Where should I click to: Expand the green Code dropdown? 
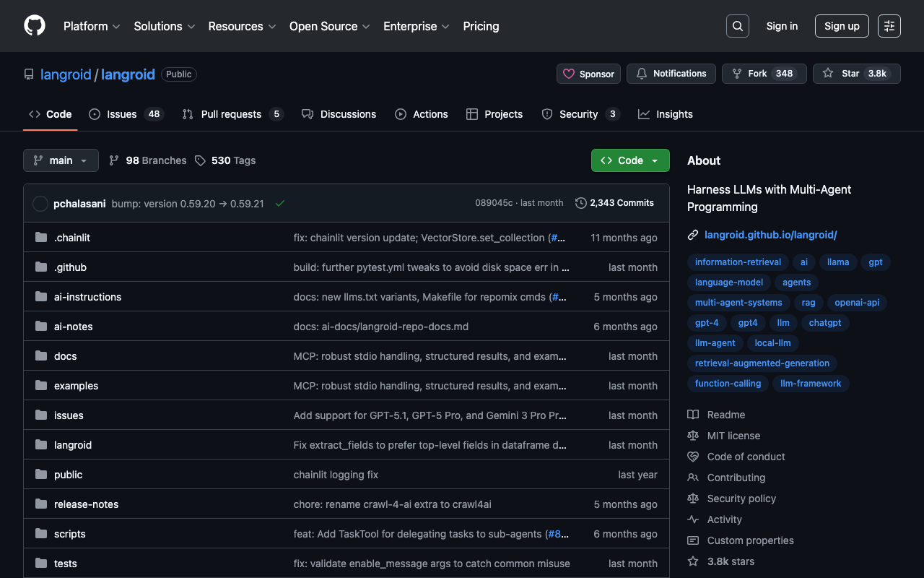coord(630,160)
